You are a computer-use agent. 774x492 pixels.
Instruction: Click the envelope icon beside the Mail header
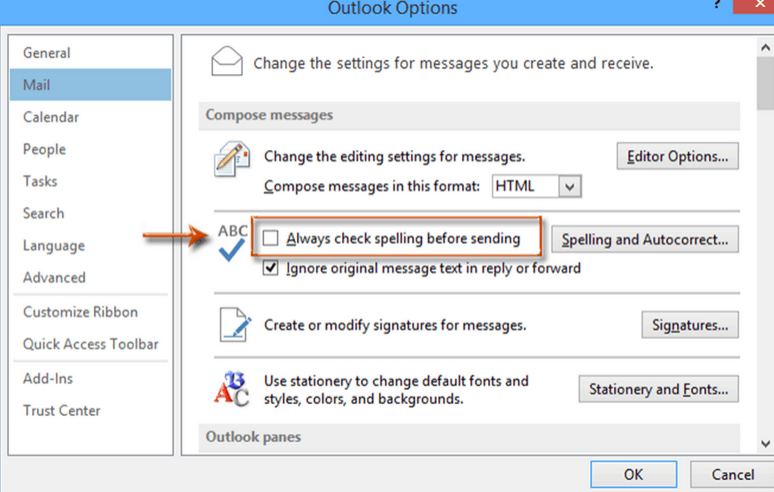[227, 61]
